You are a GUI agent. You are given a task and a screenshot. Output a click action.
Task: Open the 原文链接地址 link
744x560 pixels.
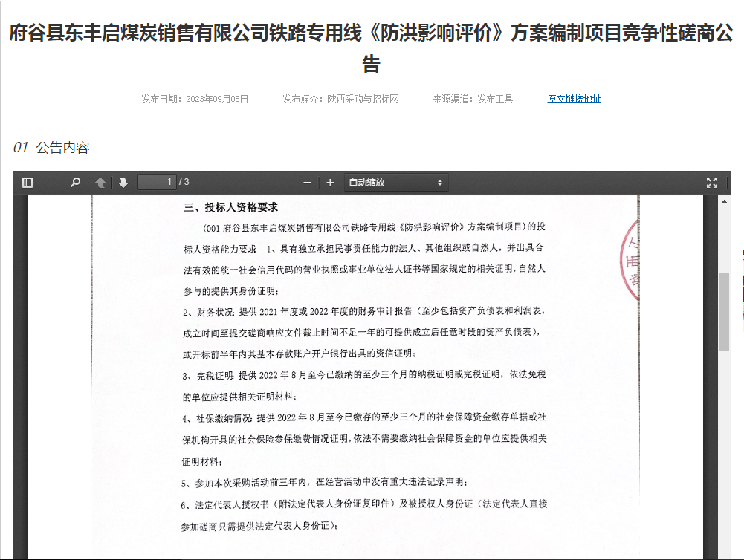point(574,99)
